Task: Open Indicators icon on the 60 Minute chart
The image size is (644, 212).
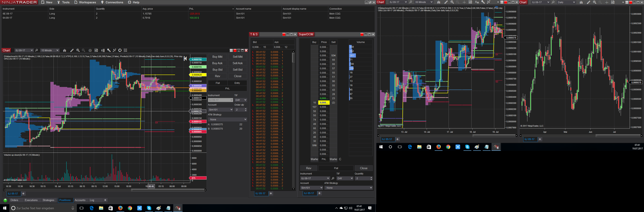Action: click(489, 2)
